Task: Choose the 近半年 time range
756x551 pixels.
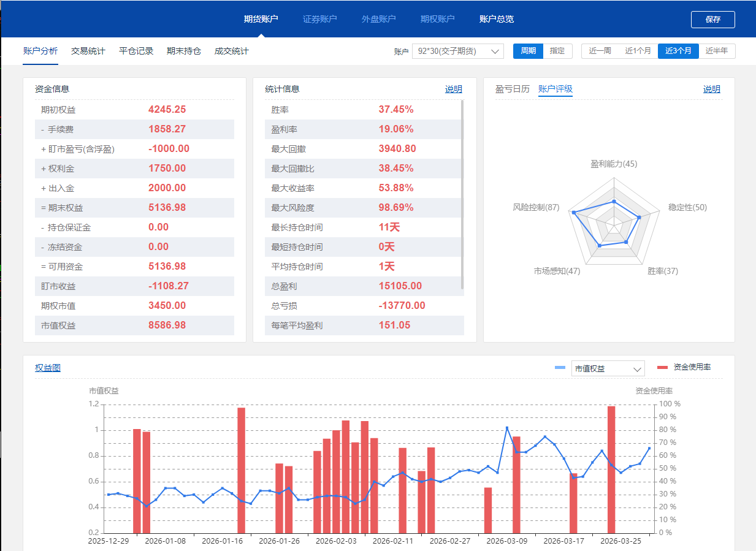Action: point(716,51)
